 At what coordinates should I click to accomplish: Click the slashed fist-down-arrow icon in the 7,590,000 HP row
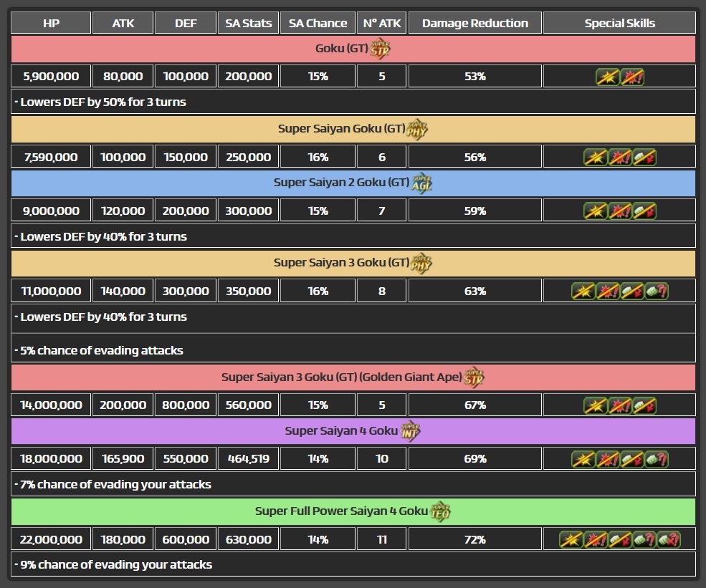[644, 158]
